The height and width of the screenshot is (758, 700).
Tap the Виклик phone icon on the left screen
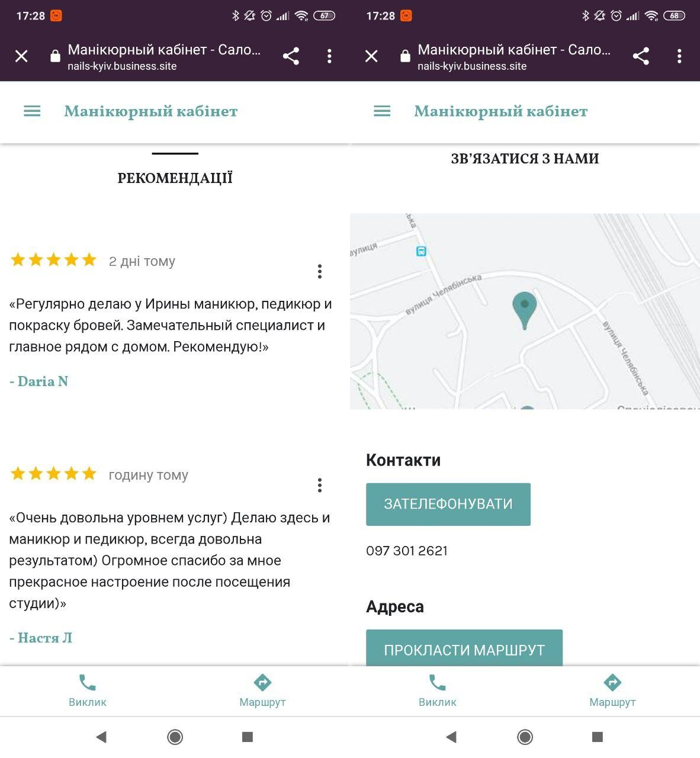tap(88, 683)
